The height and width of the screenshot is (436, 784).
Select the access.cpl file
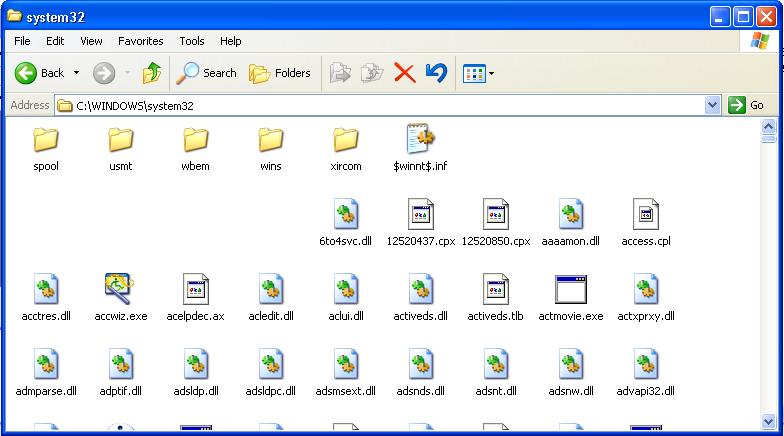point(646,223)
